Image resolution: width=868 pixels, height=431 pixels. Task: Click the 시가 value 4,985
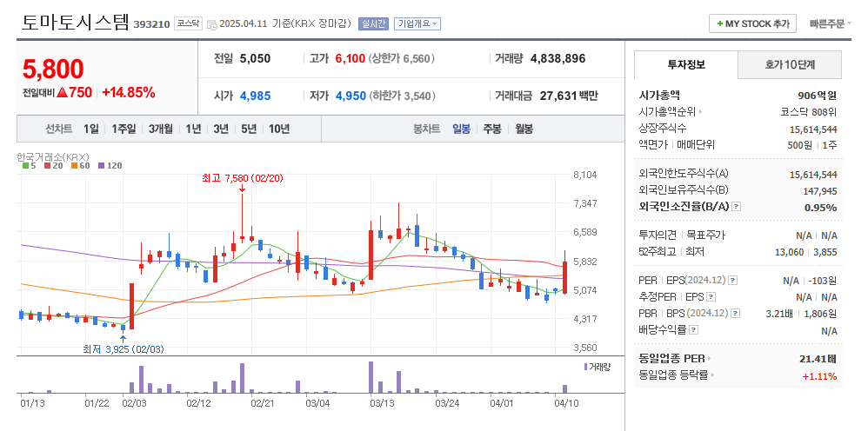(255, 96)
